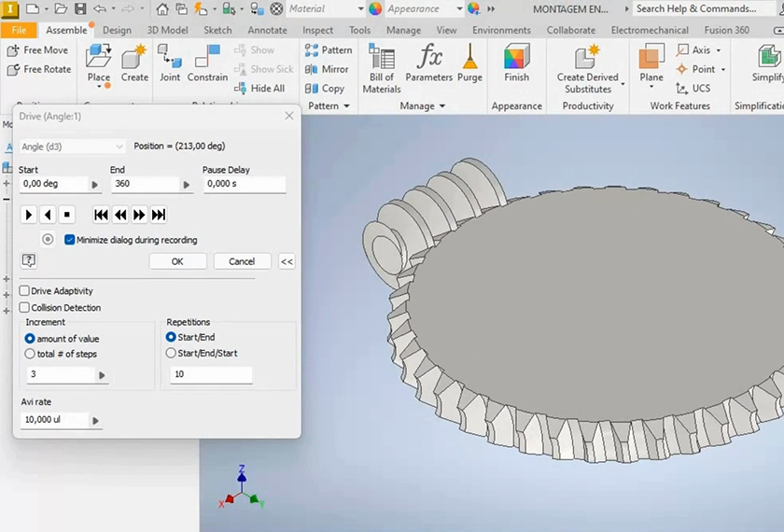
Task: Enable the Collision Detection checkbox
Action: coord(25,308)
